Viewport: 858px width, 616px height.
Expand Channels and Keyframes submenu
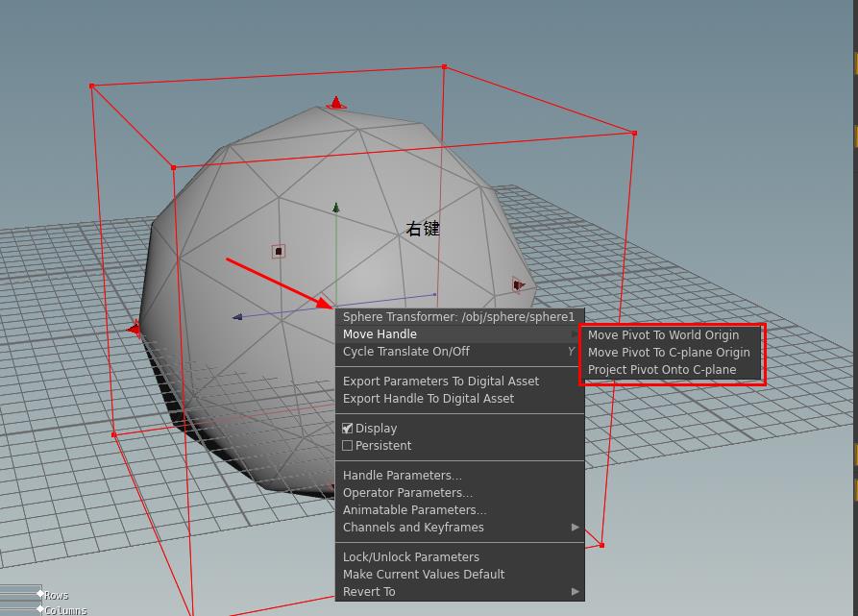click(459, 528)
